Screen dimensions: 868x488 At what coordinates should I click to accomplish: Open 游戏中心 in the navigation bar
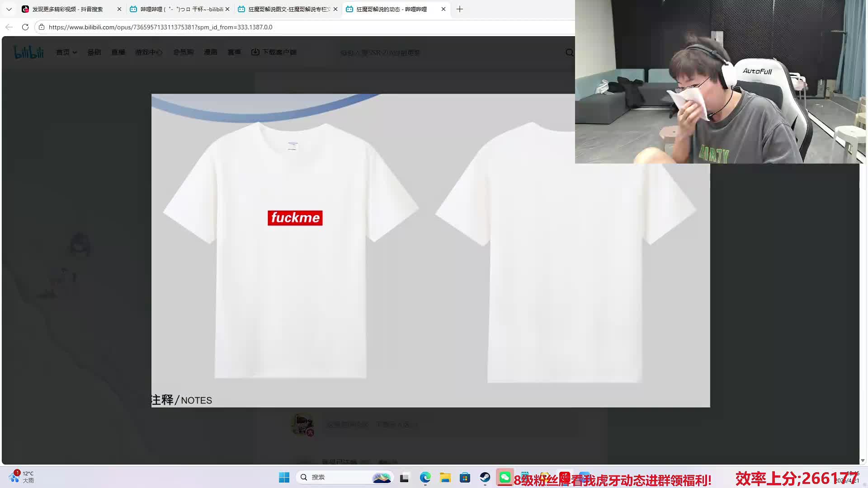pos(149,52)
